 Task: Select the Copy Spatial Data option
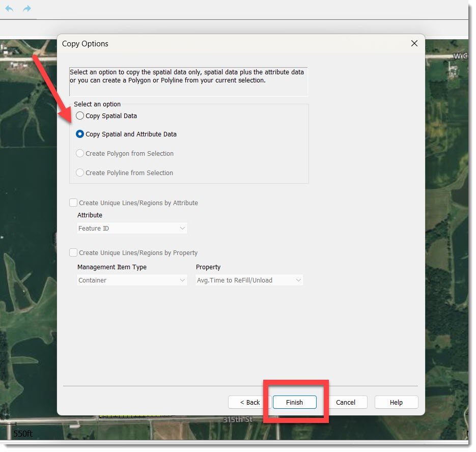[x=80, y=116]
